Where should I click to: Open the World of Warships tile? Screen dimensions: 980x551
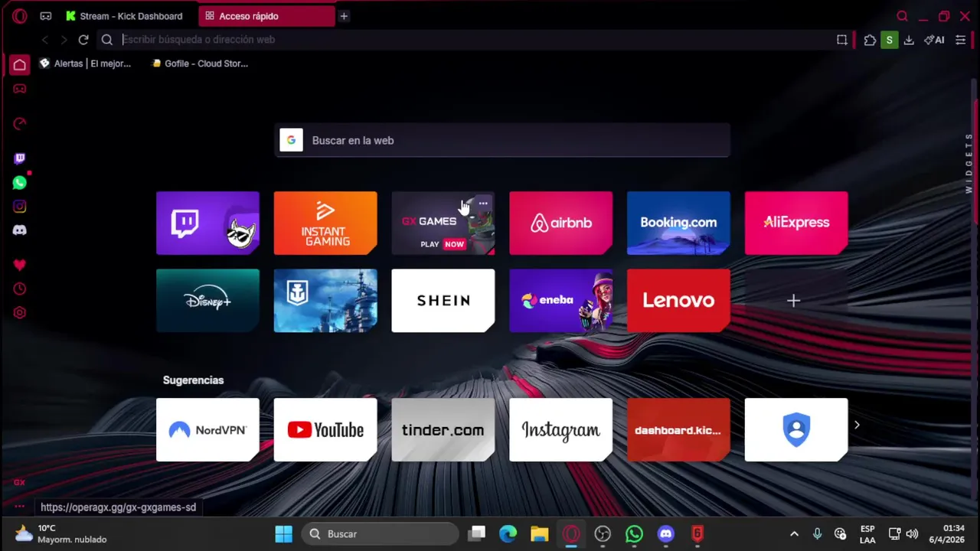coord(325,301)
